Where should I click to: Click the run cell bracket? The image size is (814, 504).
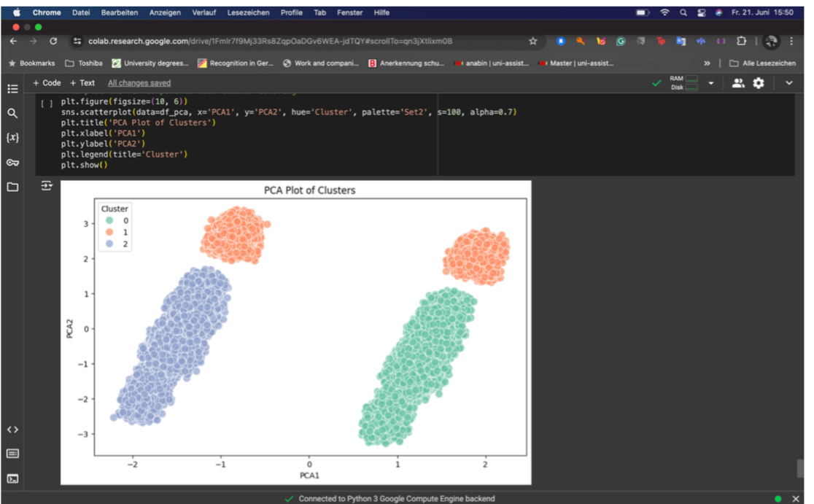tap(47, 104)
